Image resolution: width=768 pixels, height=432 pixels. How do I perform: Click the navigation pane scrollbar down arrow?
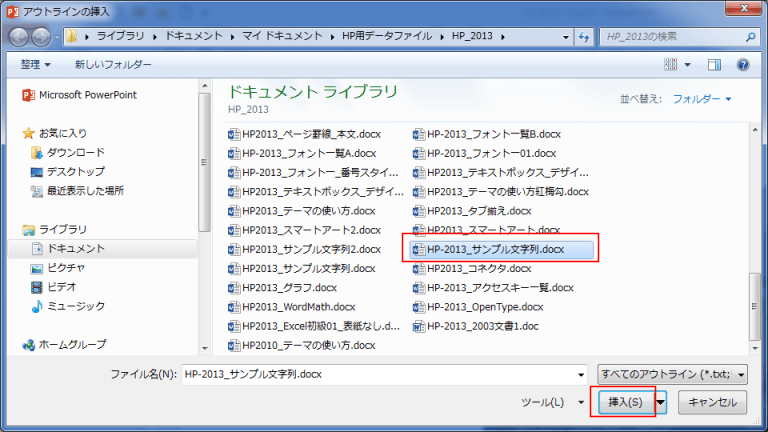tap(205, 348)
